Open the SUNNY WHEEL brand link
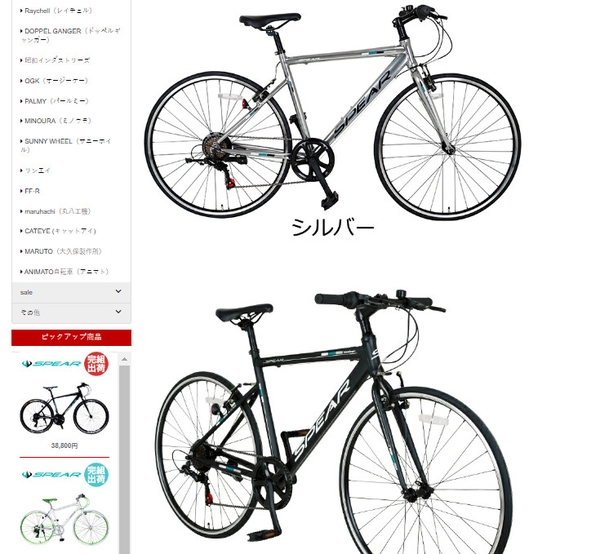The width and height of the screenshot is (600, 554). (x=66, y=145)
